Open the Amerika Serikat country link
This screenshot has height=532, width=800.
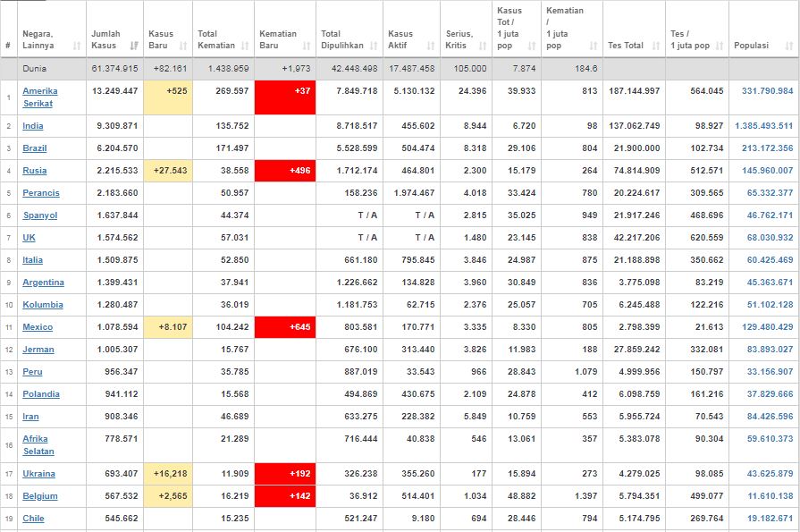pos(40,97)
